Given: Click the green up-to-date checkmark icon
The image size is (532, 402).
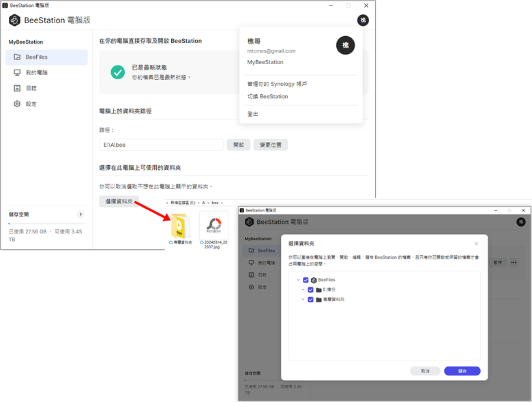Looking at the screenshot, I should click(118, 72).
